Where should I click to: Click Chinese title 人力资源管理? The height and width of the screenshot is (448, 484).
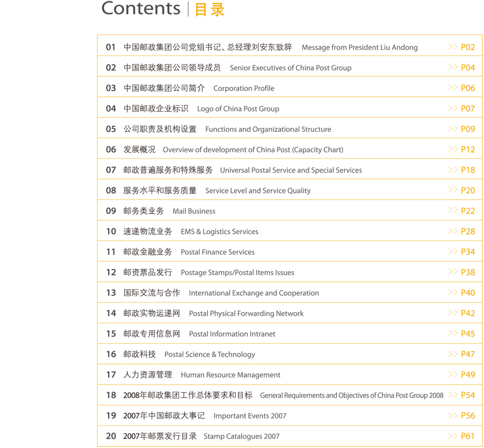147,374
